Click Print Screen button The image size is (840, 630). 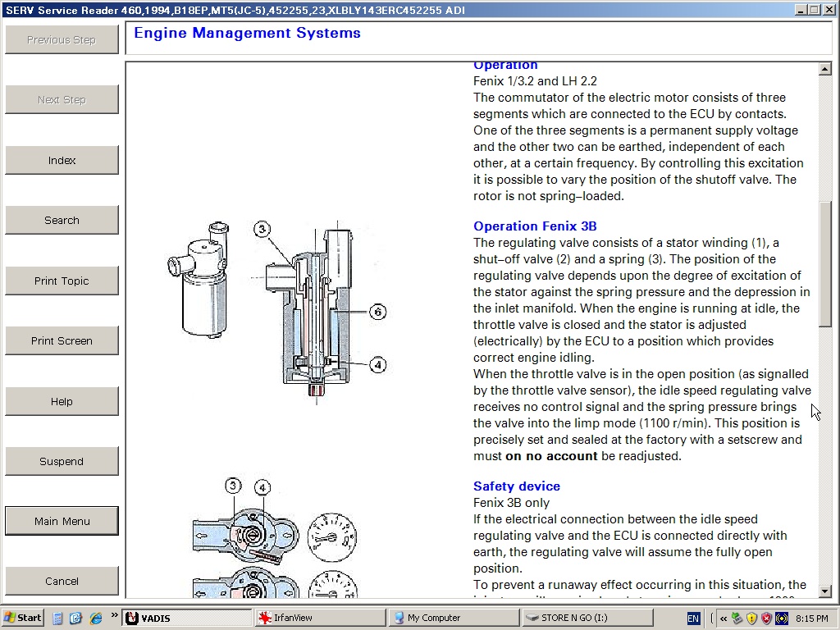click(x=62, y=340)
